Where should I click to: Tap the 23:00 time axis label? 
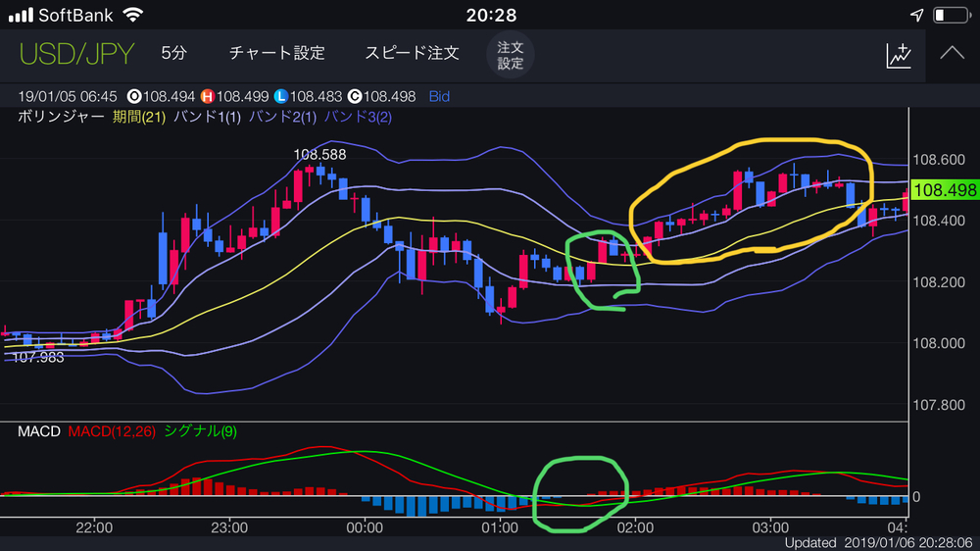pos(229,527)
